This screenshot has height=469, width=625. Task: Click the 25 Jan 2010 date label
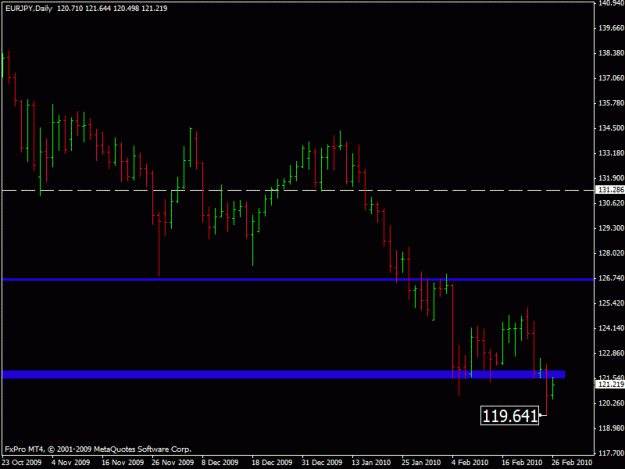pos(421,462)
